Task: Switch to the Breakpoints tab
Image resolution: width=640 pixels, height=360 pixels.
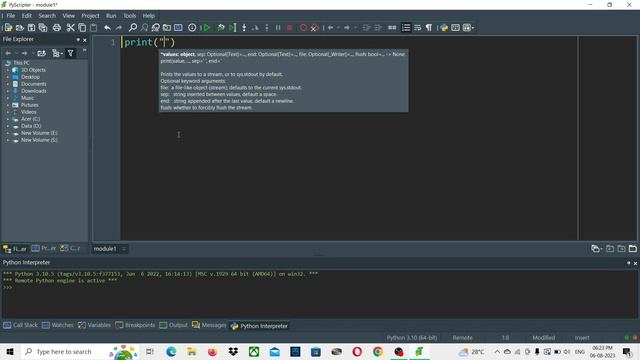Action: (135, 325)
